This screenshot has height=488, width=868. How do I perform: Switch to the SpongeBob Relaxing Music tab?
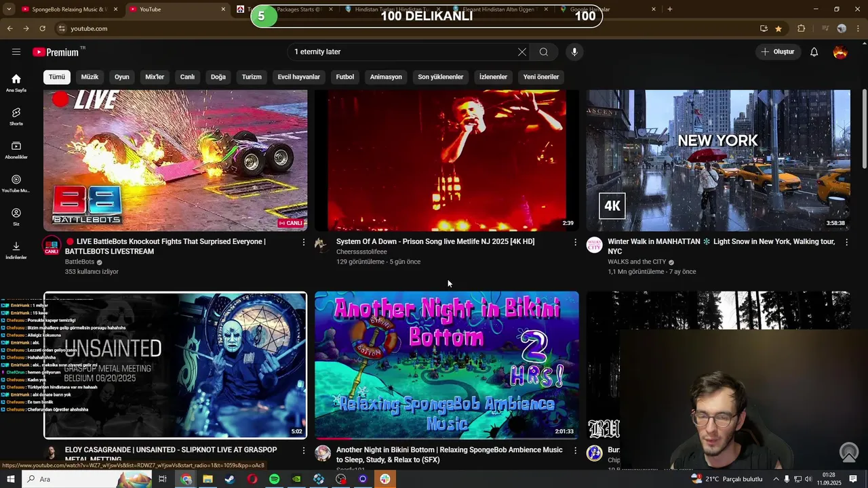pos(64,9)
